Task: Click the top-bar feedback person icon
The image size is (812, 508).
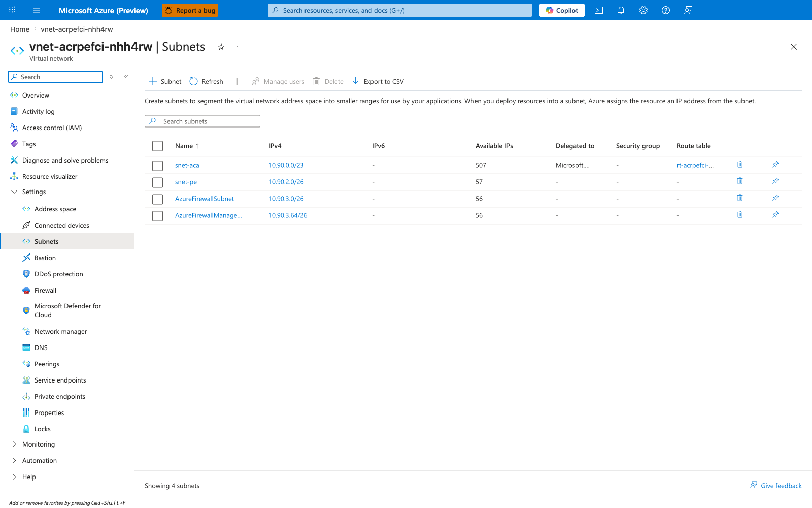Action: tap(688, 10)
